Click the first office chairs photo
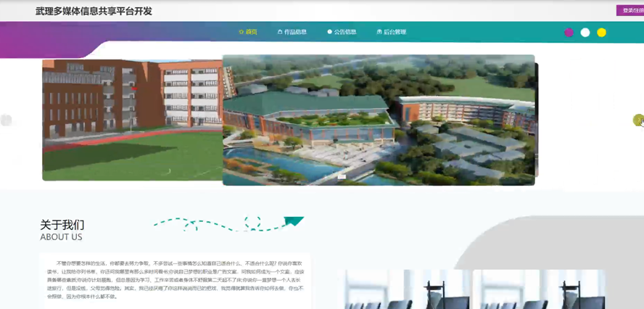 tap(405, 289)
